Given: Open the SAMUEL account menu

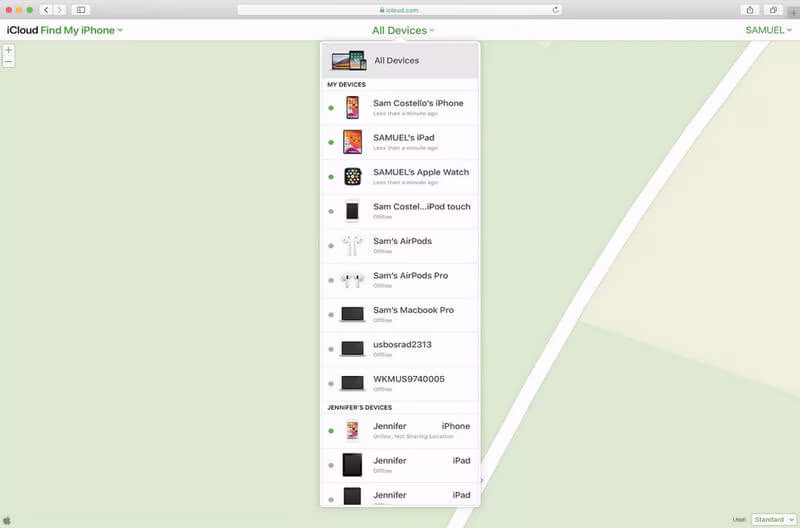Looking at the screenshot, I should point(768,30).
